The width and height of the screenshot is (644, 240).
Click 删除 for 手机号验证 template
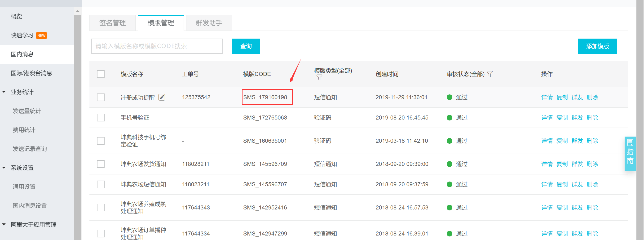[592, 117]
